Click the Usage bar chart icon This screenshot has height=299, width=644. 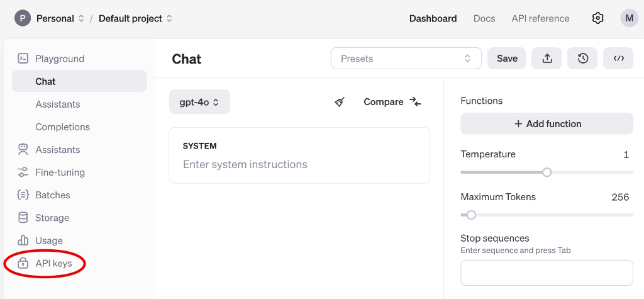(23, 240)
